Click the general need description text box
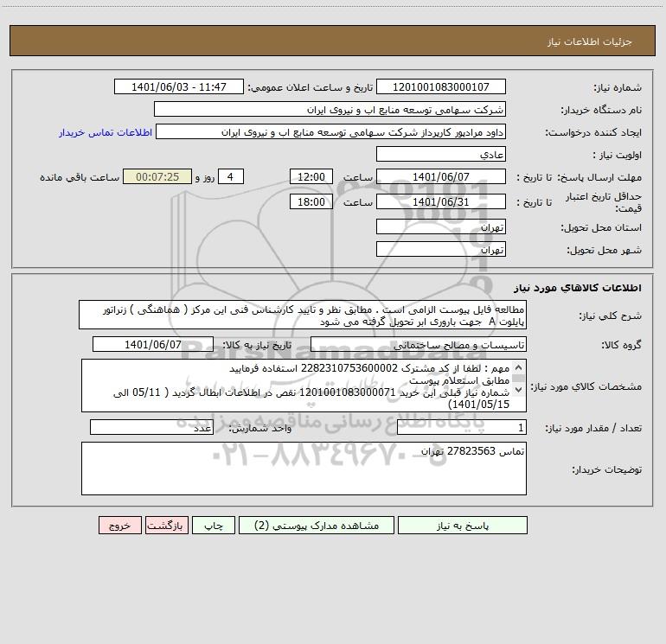The image size is (666, 644). pos(303,315)
